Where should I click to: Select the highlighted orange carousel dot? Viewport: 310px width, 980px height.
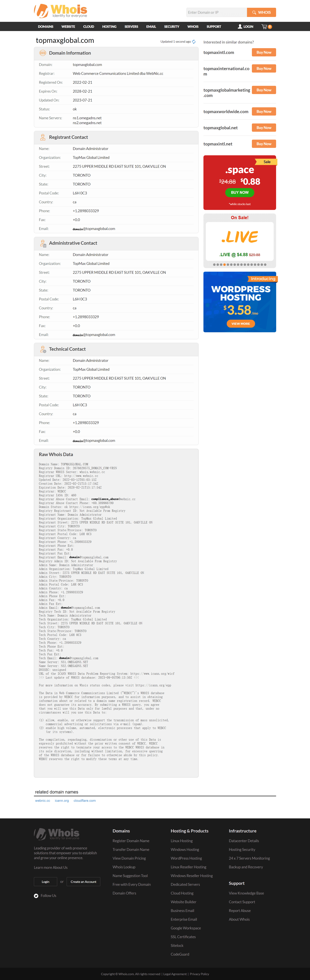pyautogui.click(x=225, y=264)
